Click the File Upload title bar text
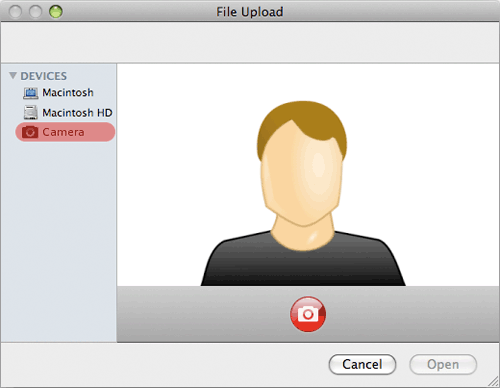The image size is (500, 388). tap(250, 12)
